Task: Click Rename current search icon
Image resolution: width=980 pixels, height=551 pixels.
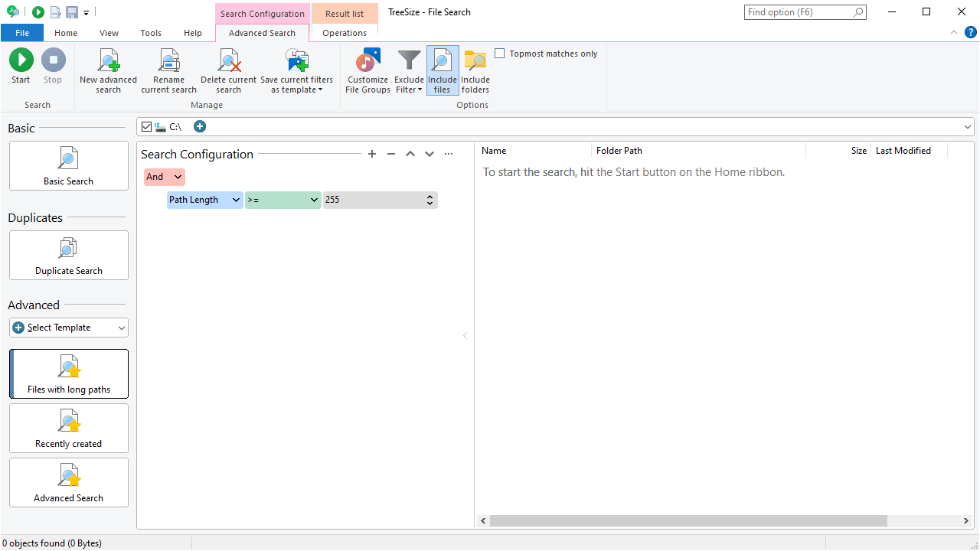Action: click(168, 61)
